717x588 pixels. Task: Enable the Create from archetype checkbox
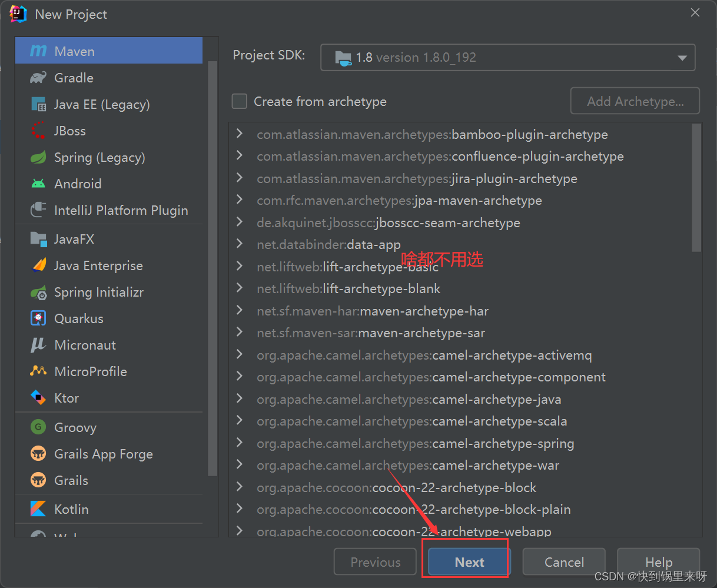pyautogui.click(x=240, y=101)
